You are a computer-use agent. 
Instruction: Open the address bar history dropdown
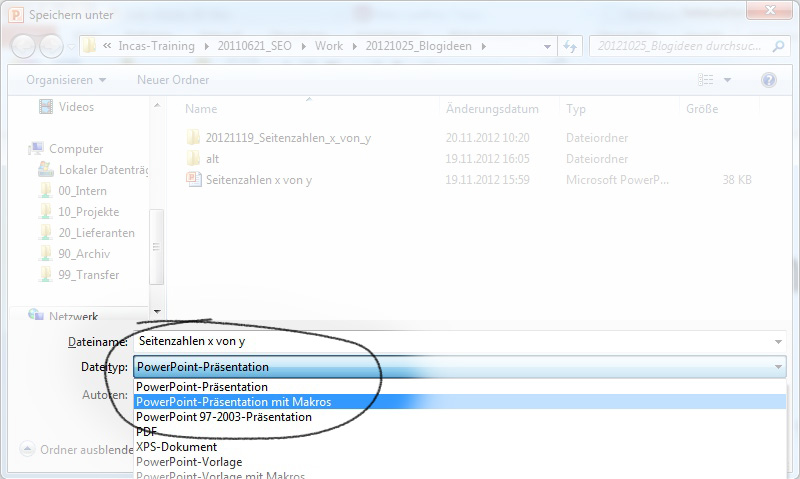click(547, 46)
